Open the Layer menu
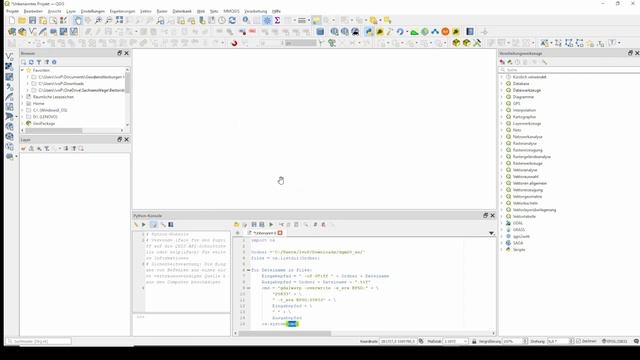640x360 pixels. pos(71,11)
